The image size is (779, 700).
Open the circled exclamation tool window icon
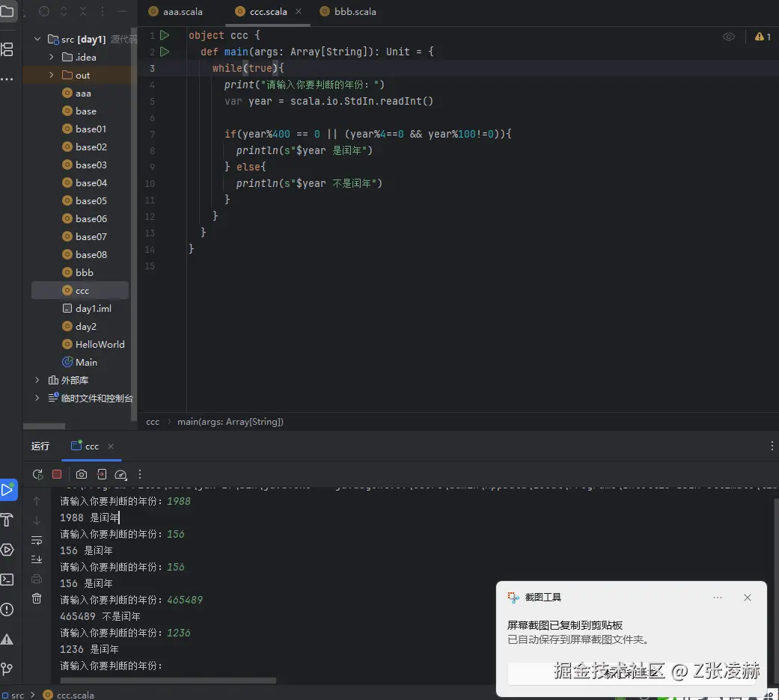click(x=7, y=610)
